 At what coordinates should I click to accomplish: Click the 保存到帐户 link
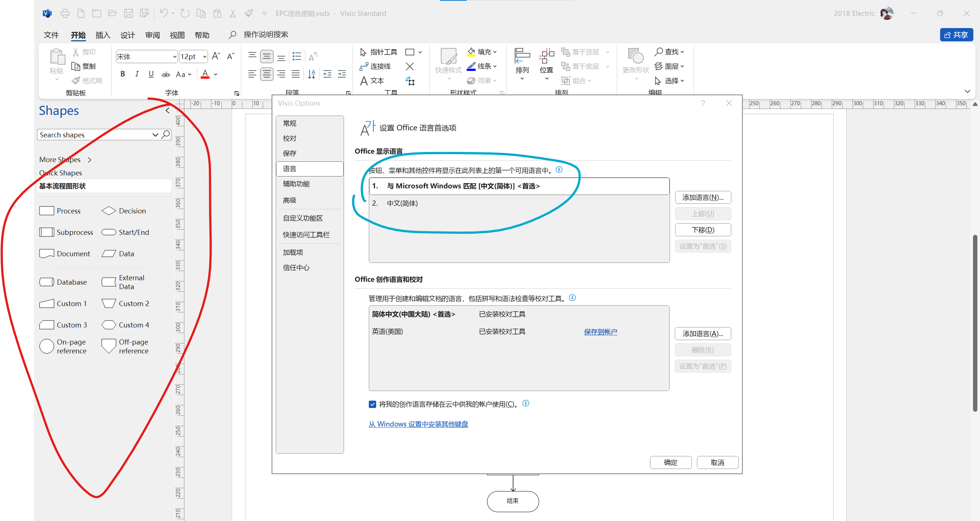600,331
